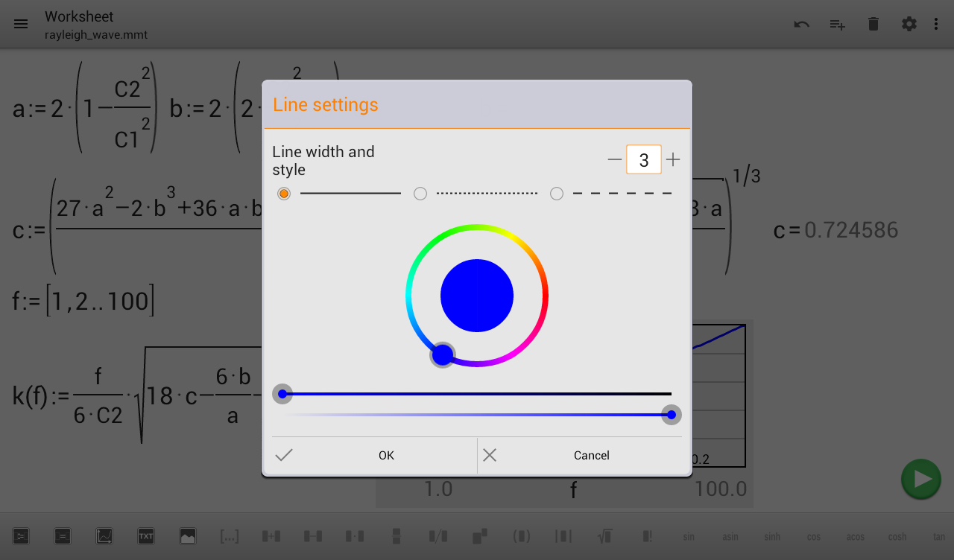The image size is (954, 560).
Task: Click the plot x-axis maximum 100.0
Action: tap(721, 489)
